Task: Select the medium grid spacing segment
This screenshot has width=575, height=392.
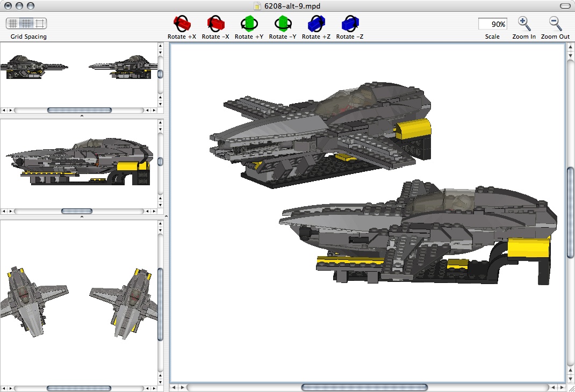Action: [26, 23]
